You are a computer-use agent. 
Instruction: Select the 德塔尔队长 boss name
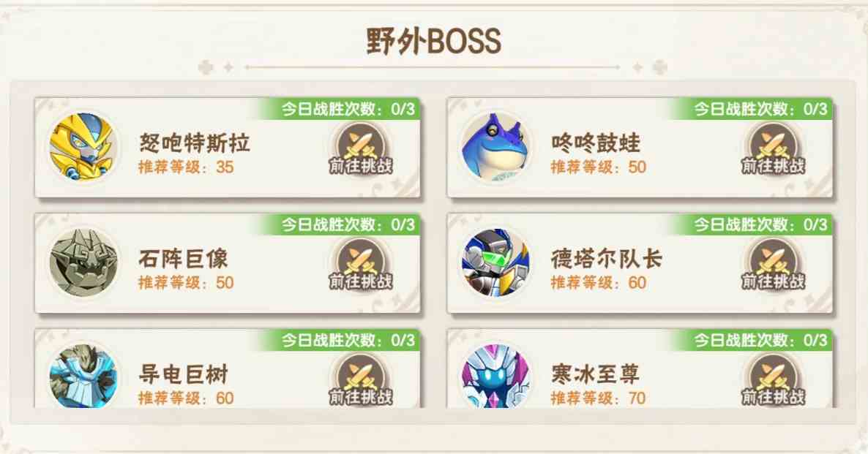[x=607, y=259]
